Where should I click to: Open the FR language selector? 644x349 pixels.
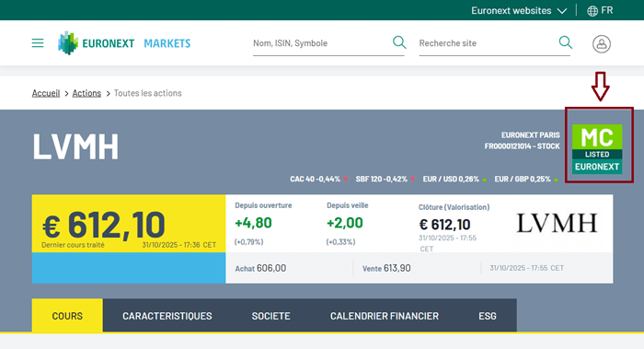(600, 11)
